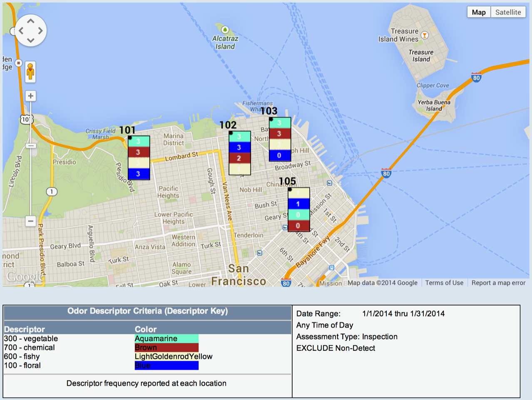Switch to Satellite view
Screen dimensions: 532x400
508,12
